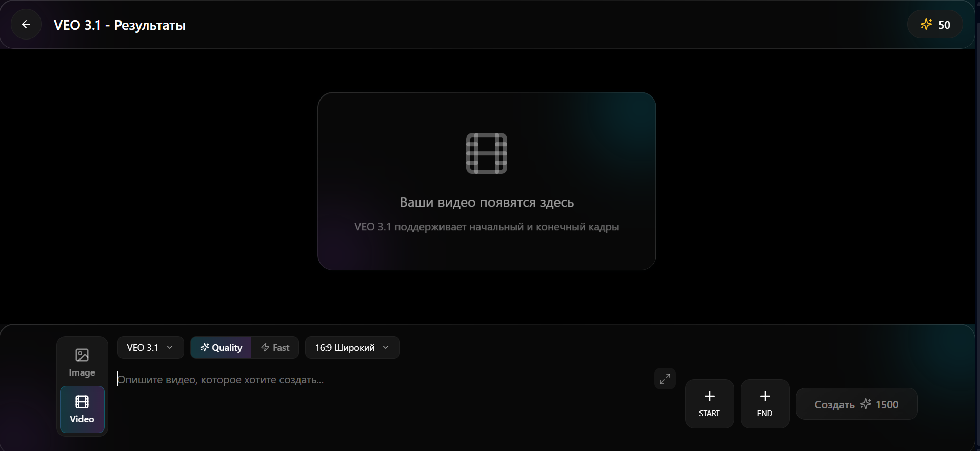Add an end frame with END plus

pyautogui.click(x=765, y=403)
